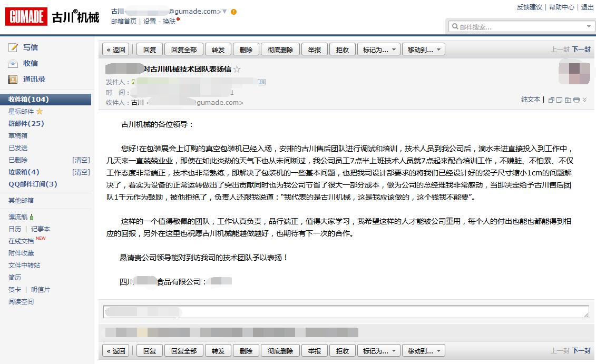Go to the next message via the bottom 下一封
The width and height of the screenshot is (596, 364).
click(x=582, y=351)
